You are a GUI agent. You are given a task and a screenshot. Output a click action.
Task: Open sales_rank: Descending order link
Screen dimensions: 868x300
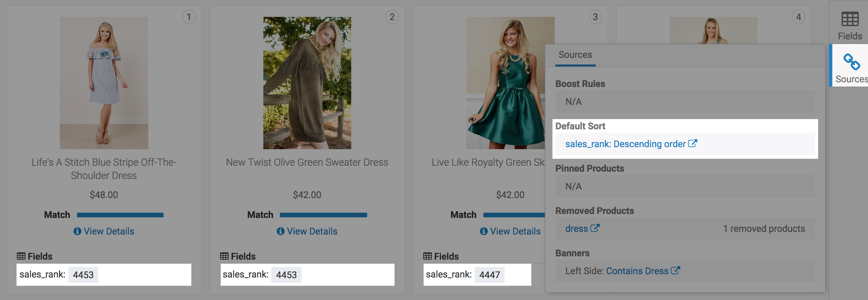point(625,144)
